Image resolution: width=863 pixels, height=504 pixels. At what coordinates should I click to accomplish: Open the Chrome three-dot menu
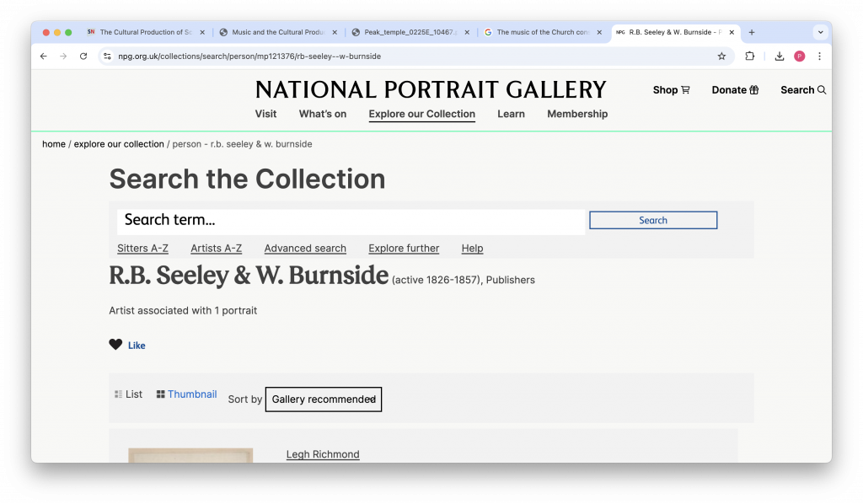coord(819,56)
